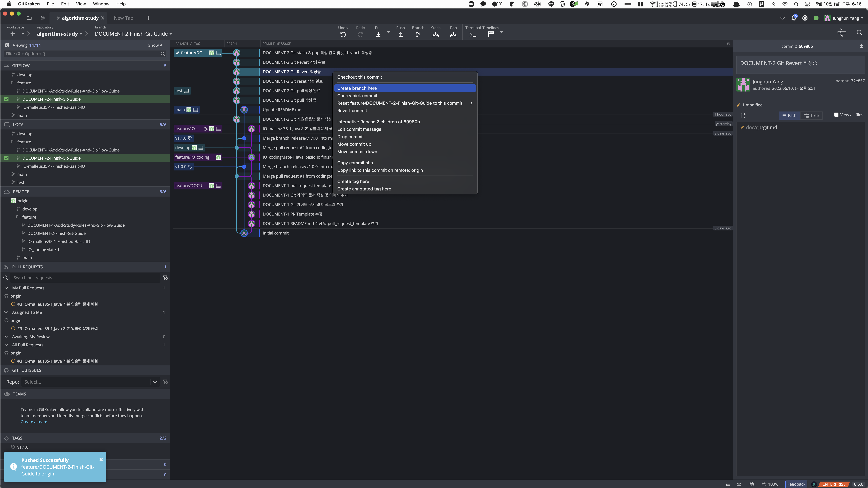This screenshot has width=868, height=488.
Task: Dismiss the Pushed Successfully notification
Action: [101, 460]
